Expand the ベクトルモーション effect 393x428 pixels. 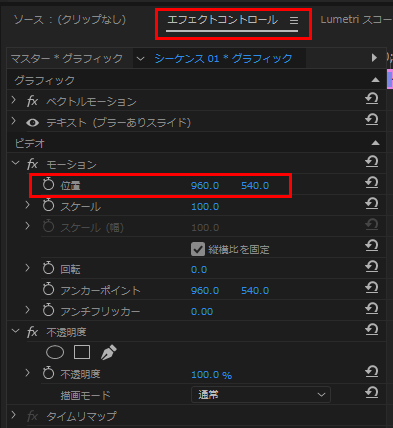pos(14,100)
